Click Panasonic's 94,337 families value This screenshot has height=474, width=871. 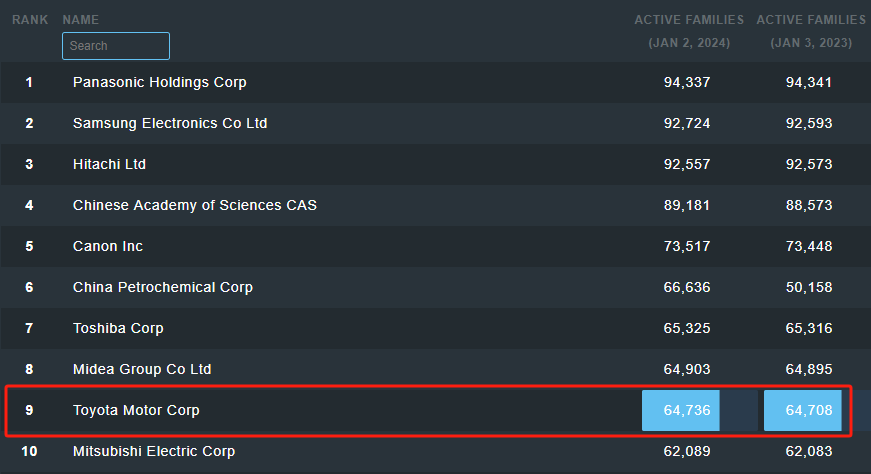coord(687,82)
